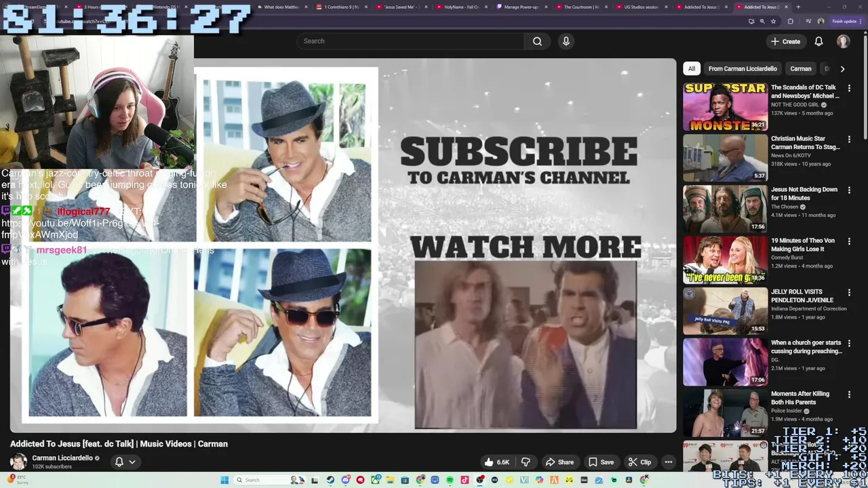Click the Watch More end-screen video
This screenshot has height=488, width=868.
point(526,344)
